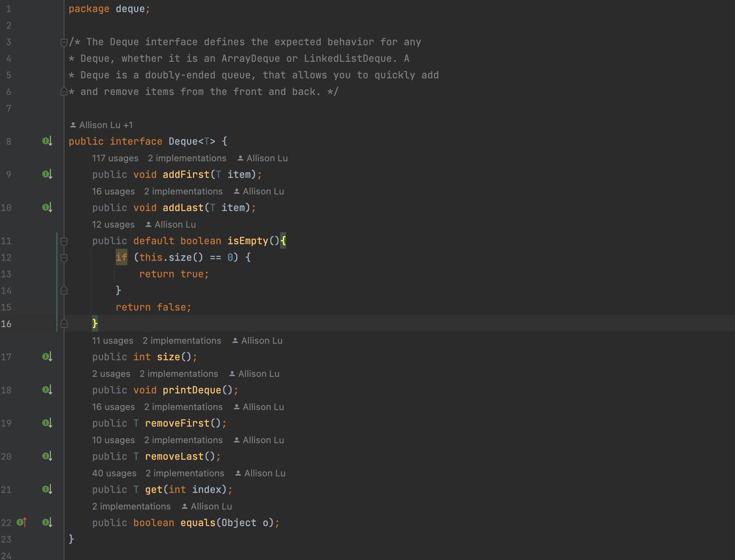Fold the isEmpty method body

coord(64,241)
